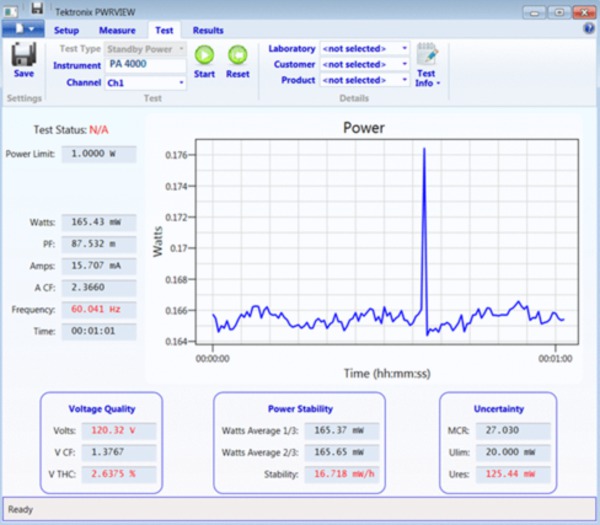Click the Power Stability panel heading

(x=300, y=409)
